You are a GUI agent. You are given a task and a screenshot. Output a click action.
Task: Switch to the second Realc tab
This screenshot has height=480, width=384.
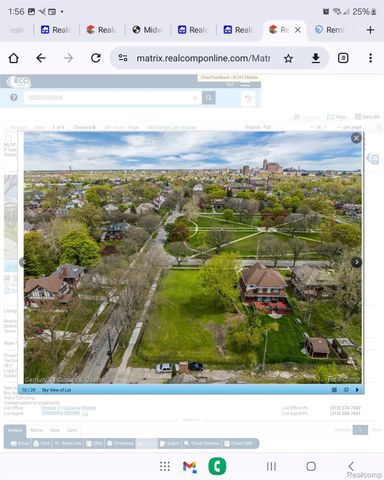coord(101,30)
